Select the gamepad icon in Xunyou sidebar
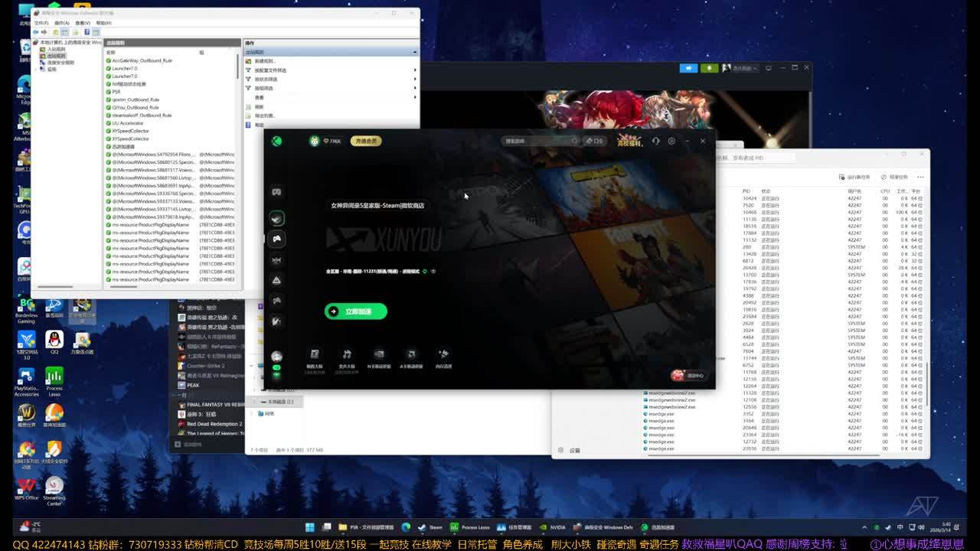 [276, 239]
